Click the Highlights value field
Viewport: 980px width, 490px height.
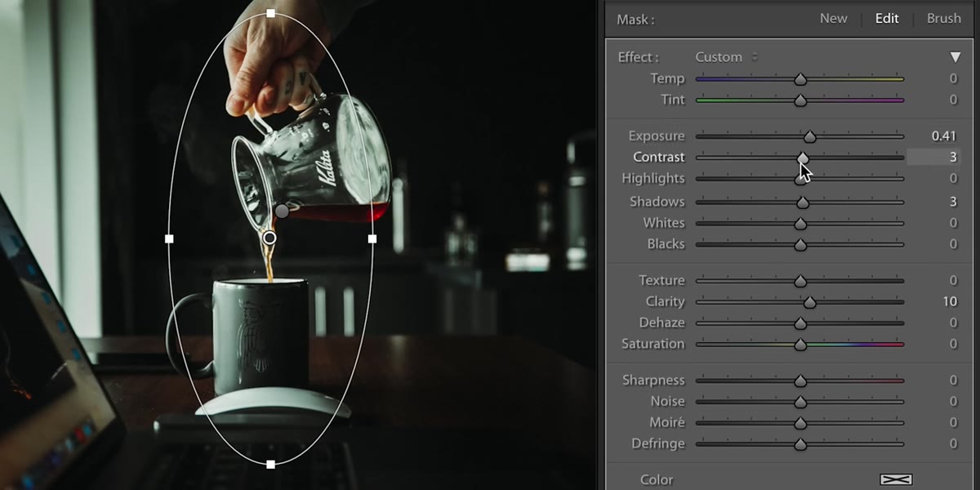953,178
